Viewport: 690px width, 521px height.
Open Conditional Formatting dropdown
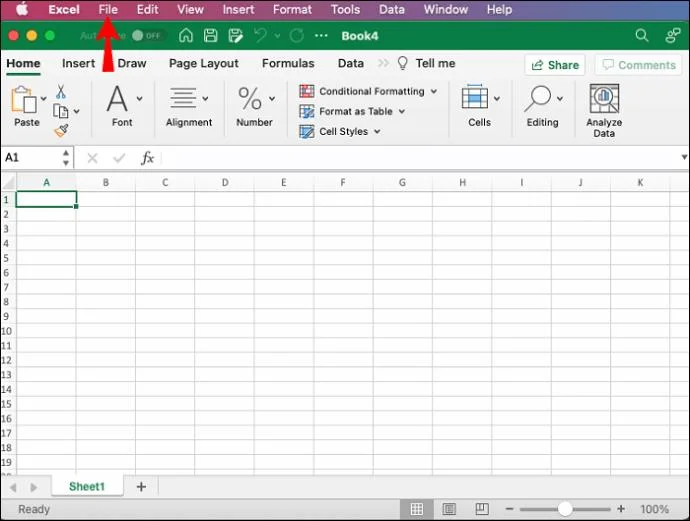coord(368,91)
